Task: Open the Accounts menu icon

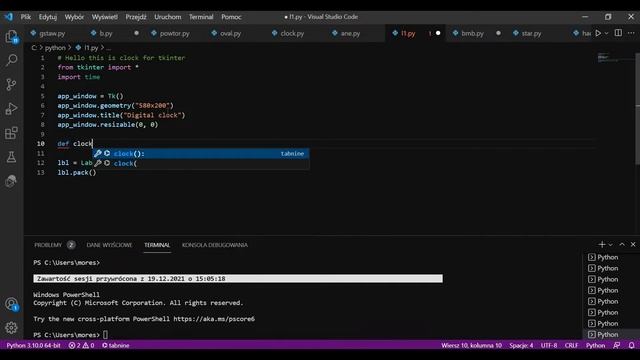Action: (11, 304)
